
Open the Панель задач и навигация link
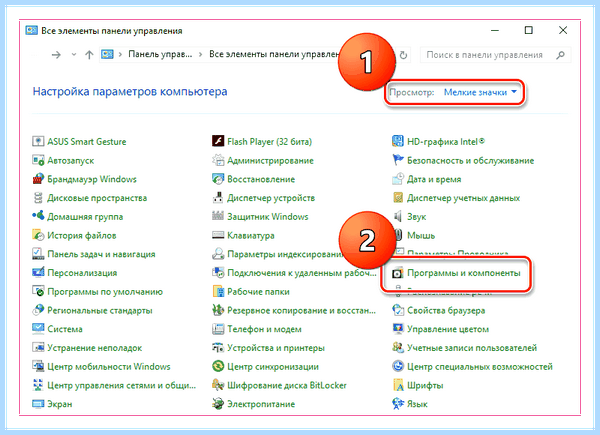coord(101,254)
